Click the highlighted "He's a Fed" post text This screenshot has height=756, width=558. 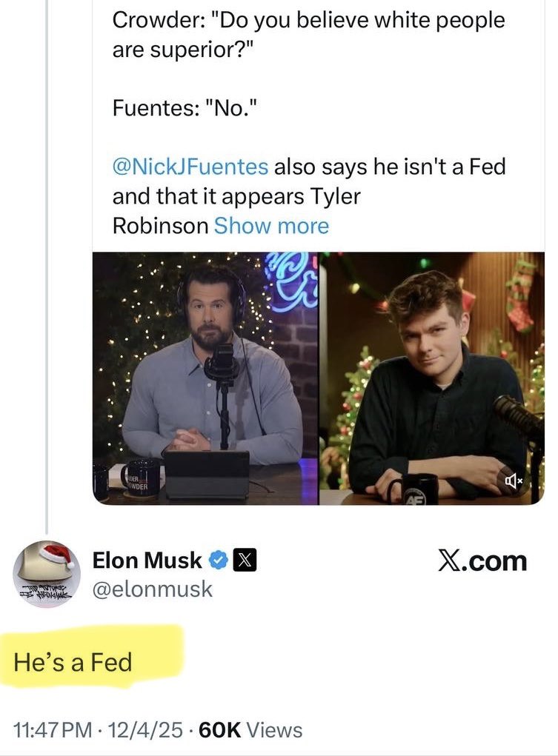click(73, 661)
